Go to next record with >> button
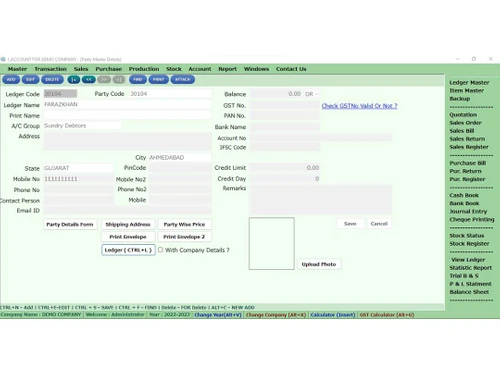 (x=104, y=80)
